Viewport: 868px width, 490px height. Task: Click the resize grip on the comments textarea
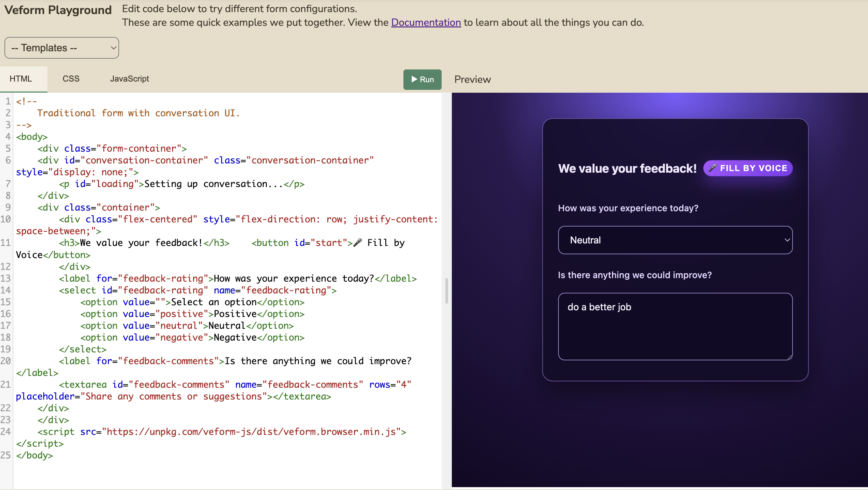(789, 357)
